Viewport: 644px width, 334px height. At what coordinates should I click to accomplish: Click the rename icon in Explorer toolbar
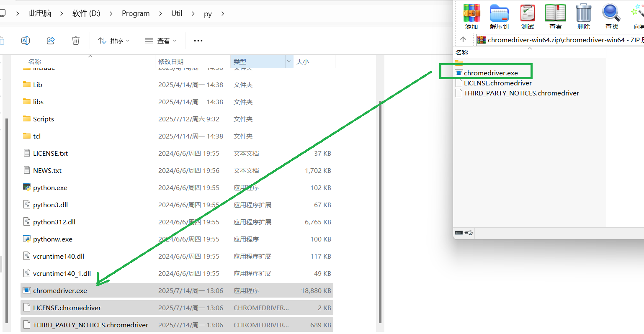[25, 41]
